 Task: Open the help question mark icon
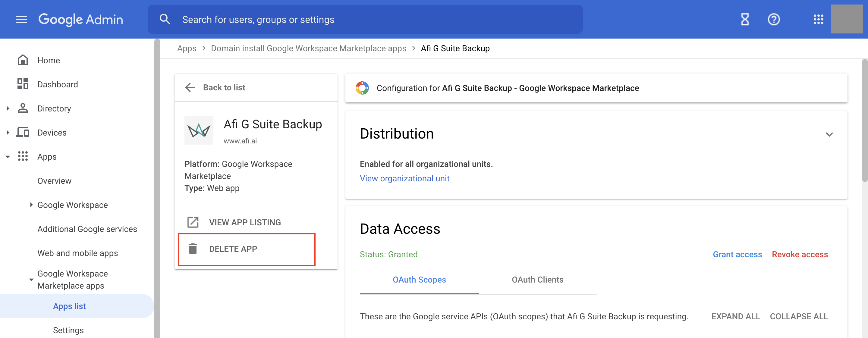pos(774,20)
